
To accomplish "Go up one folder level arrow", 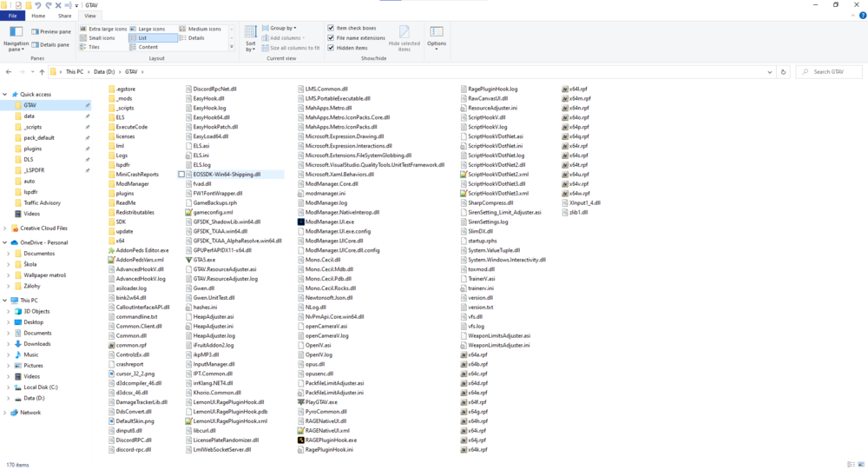I will pyautogui.click(x=42, y=72).
